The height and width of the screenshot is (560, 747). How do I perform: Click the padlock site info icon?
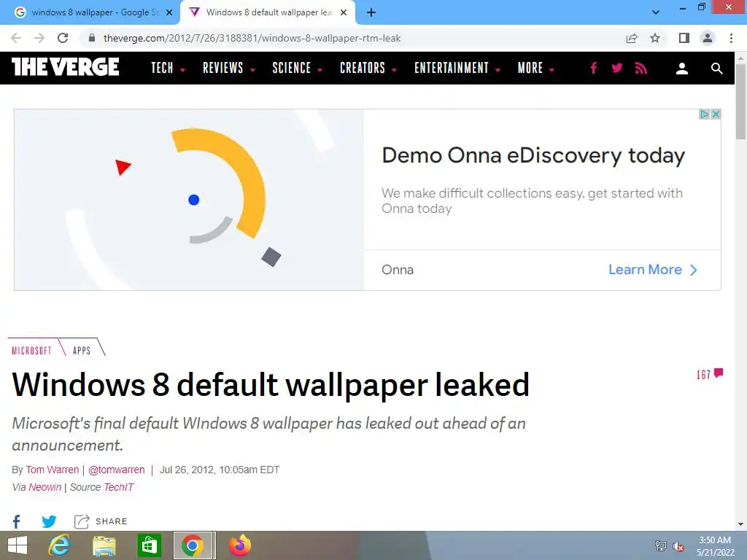(92, 38)
